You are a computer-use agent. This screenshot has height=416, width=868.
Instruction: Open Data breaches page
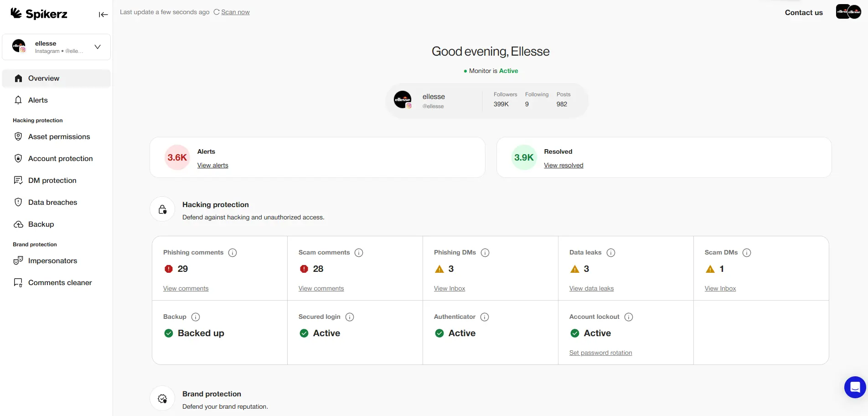(x=57, y=203)
